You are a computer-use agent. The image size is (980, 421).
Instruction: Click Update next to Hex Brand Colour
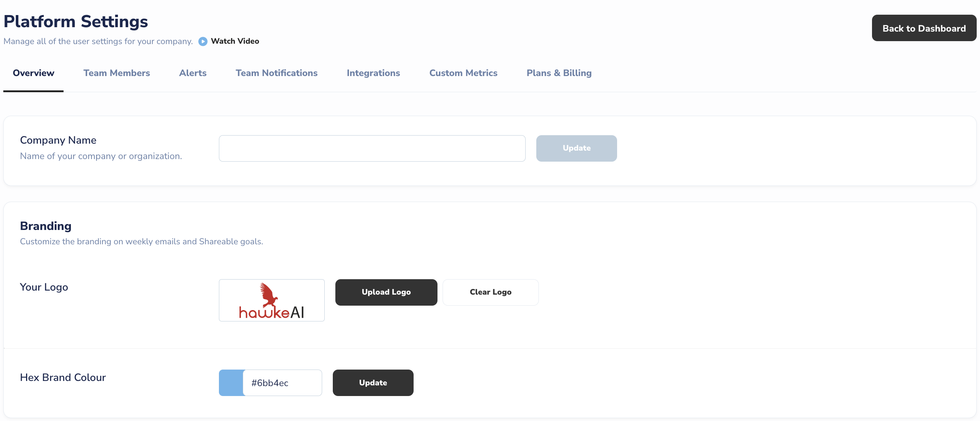coord(373,383)
